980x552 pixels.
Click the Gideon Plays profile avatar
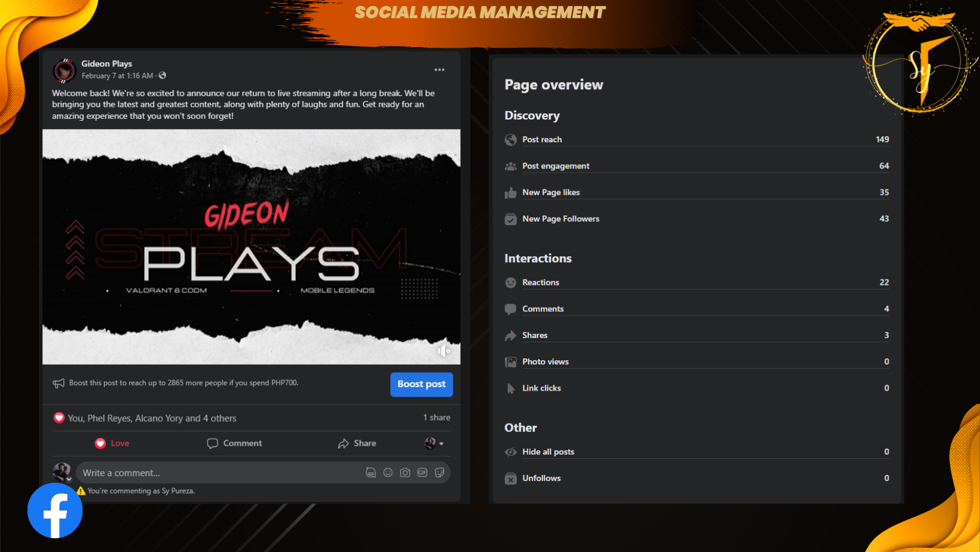pyautogui.click(x=65, y=70)
